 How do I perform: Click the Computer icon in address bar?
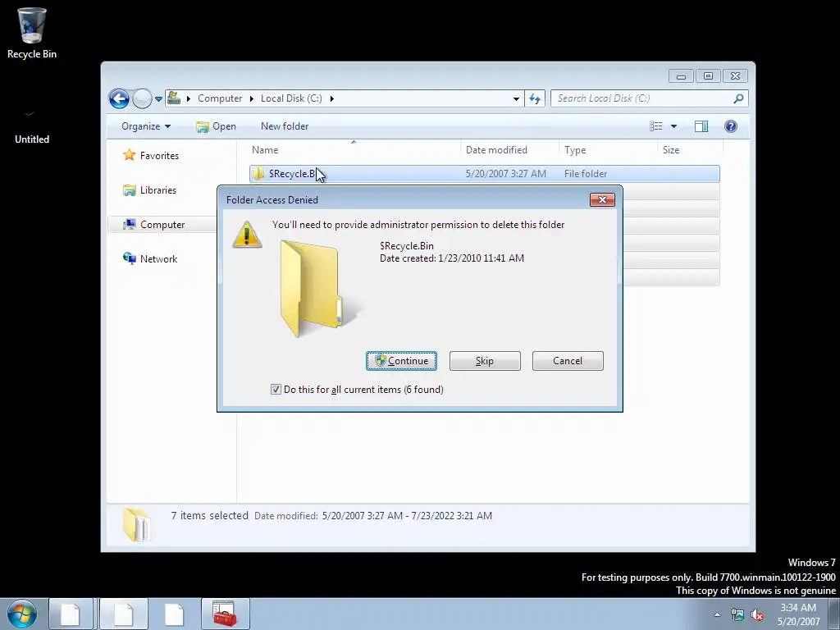point(174,98)
